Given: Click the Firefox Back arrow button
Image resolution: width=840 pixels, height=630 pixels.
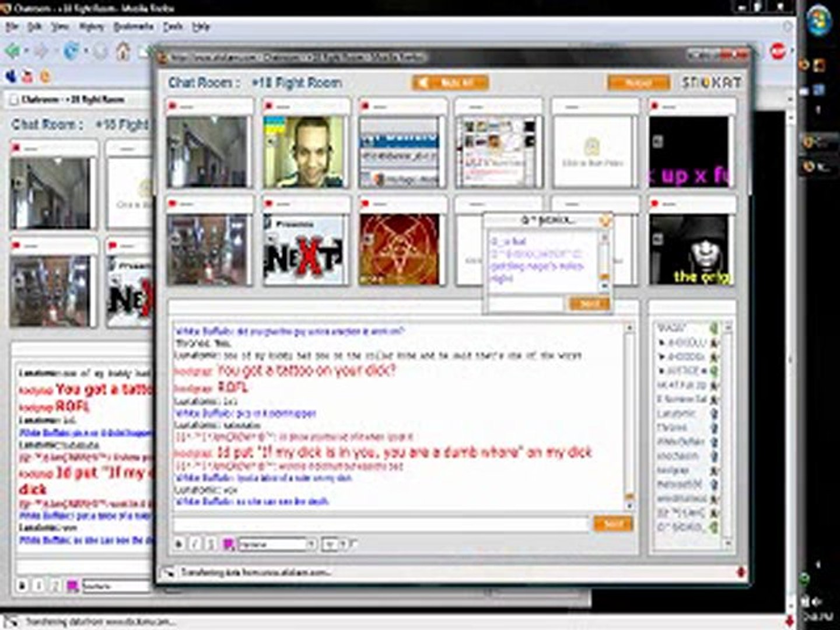Looking at the screenshot, I should [x=13, y=51].
